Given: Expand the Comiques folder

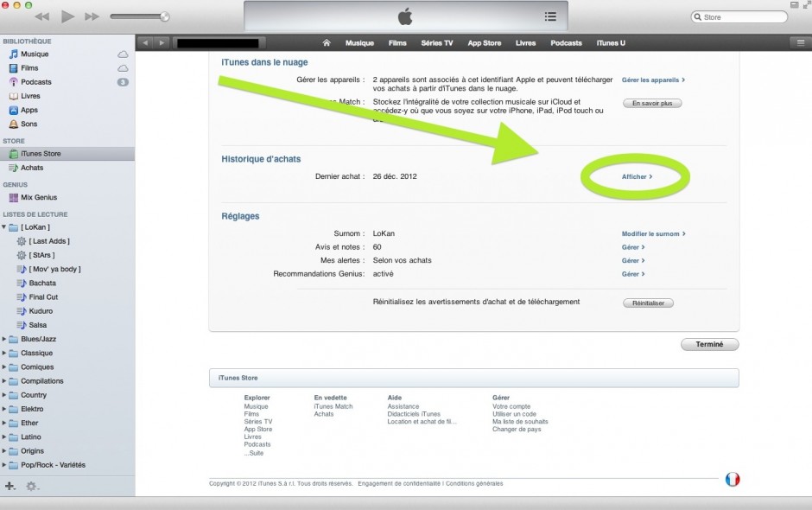Looking at the screenshot, I should coord(4,367).
